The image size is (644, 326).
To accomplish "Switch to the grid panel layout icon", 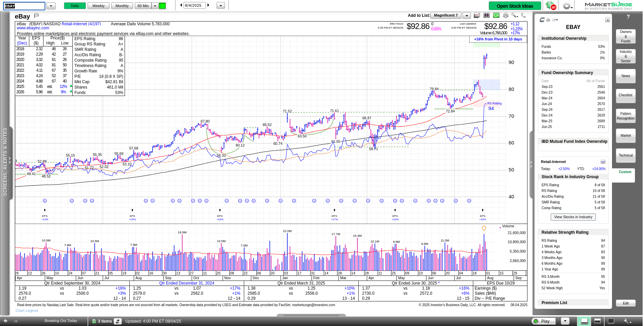I will tap(486, 15).
